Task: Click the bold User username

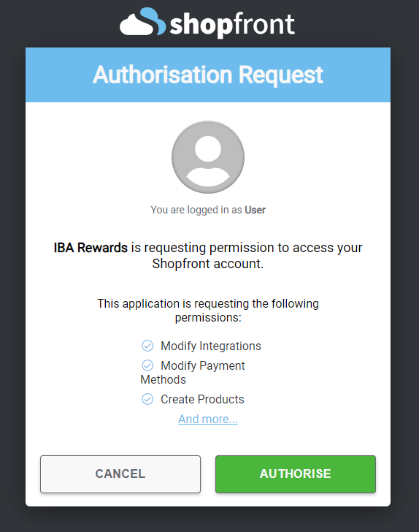Action: tap(255, 210)
